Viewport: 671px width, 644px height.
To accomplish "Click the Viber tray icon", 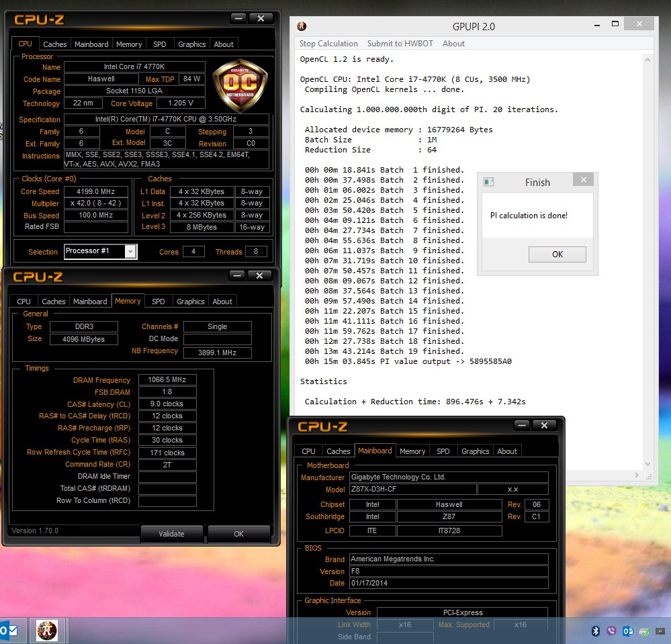I will (x=611, y=631).
